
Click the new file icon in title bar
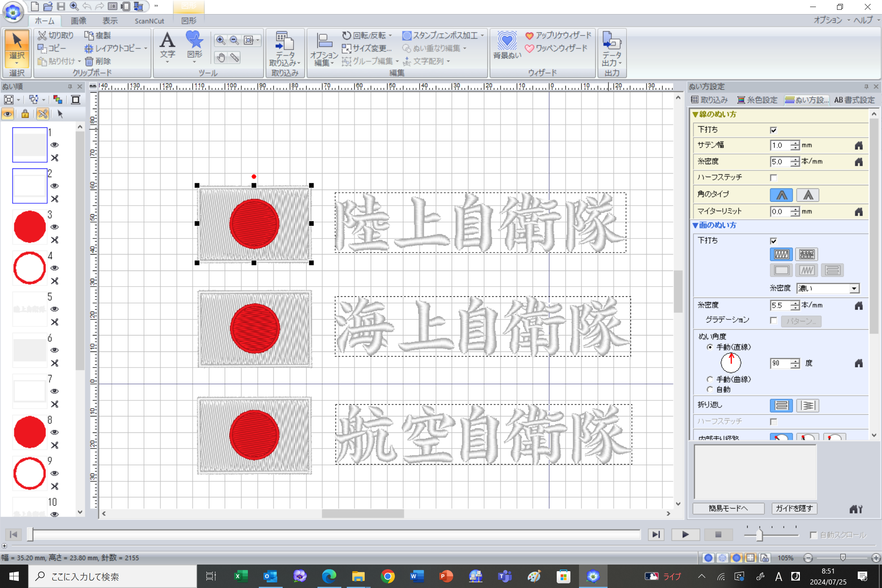coord(35,6)
